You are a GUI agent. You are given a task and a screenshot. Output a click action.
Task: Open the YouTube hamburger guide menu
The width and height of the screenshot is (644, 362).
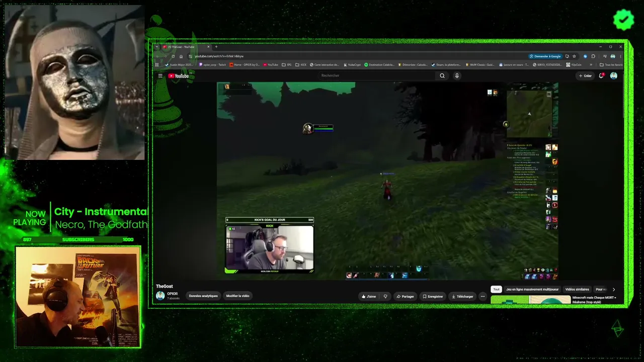click(x=160, y=76)
